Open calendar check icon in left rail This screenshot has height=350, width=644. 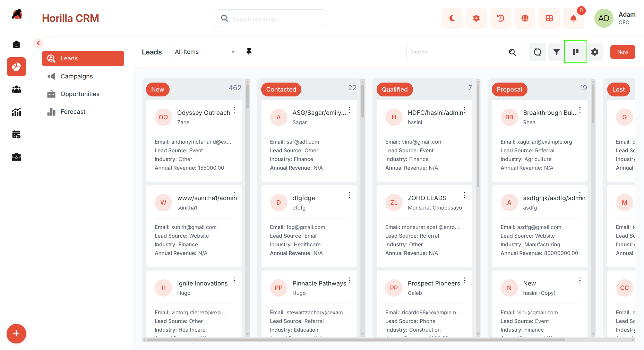point(16,135)
